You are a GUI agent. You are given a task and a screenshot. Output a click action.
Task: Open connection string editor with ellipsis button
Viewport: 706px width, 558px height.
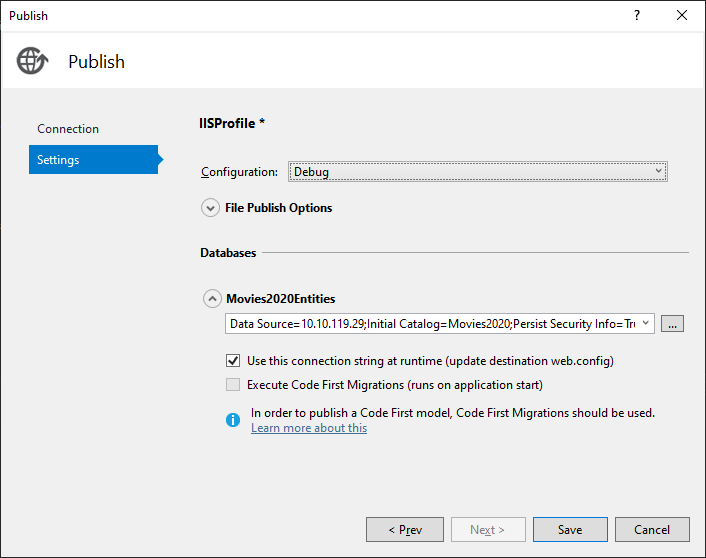pos(673,324)
